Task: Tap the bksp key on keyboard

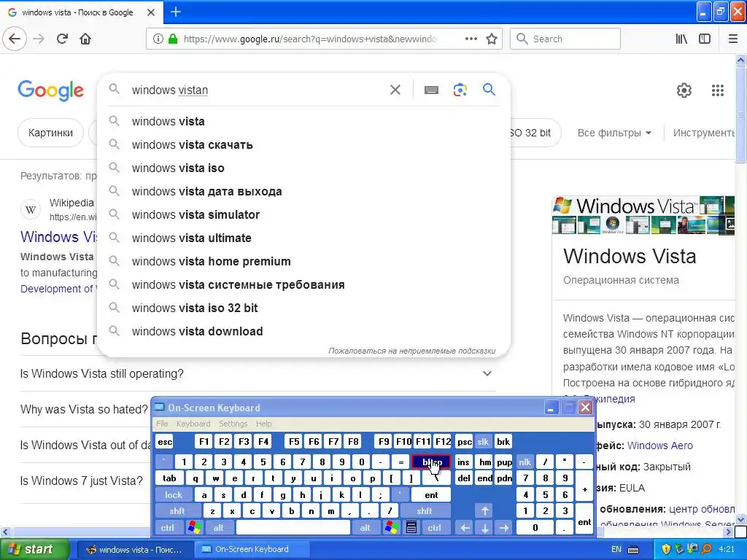Action: point(430,462)
